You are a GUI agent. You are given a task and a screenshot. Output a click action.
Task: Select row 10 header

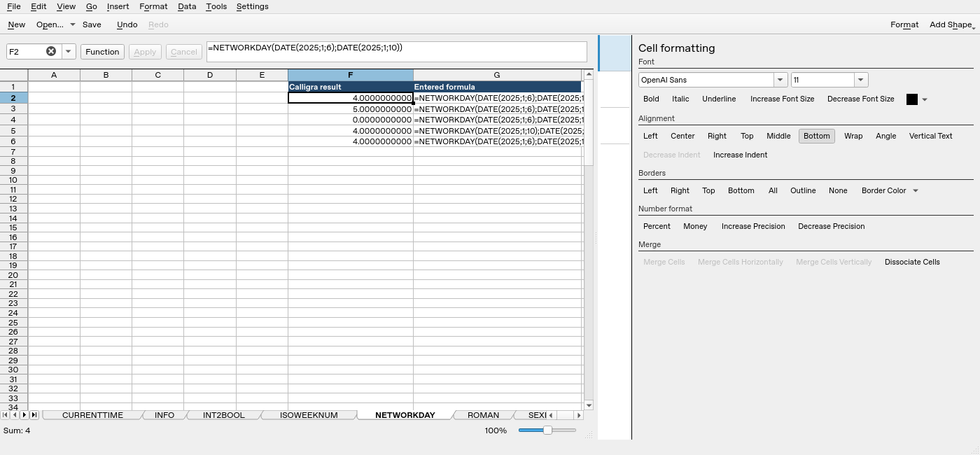tap(13, 180)
